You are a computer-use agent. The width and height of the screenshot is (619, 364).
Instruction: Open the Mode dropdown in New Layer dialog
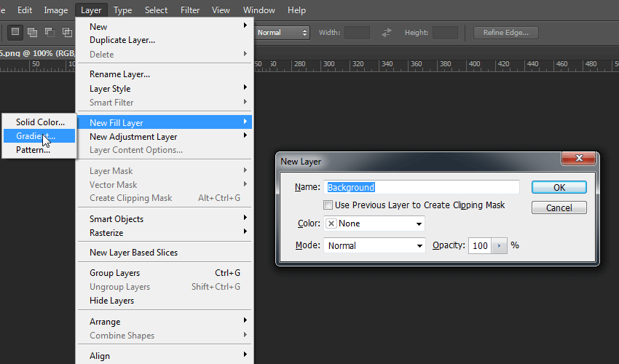[374, 246]
